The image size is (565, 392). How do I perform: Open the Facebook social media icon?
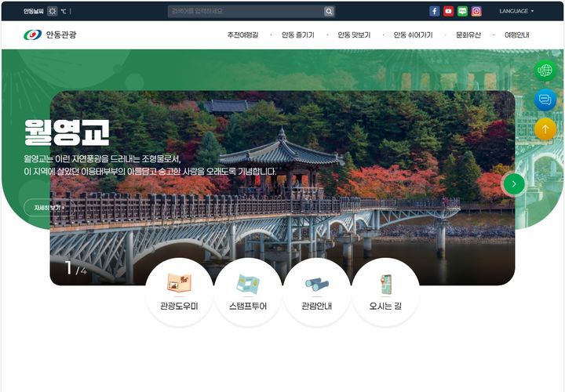click(435, 11)
